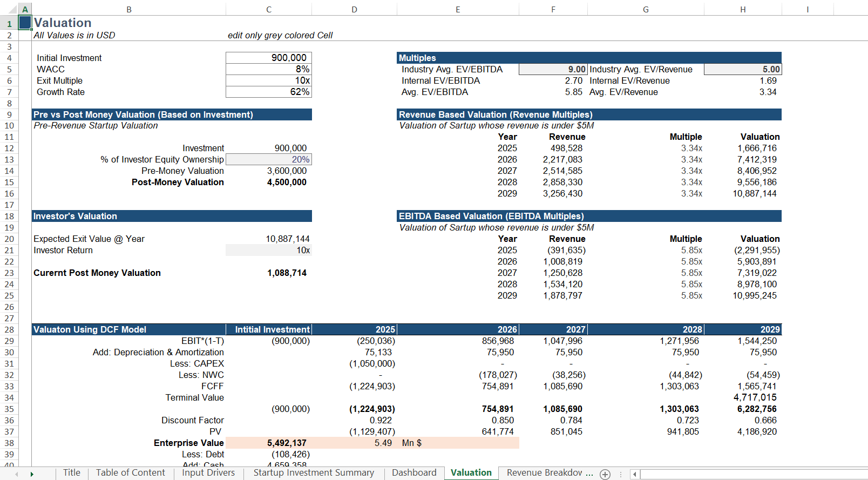The image size is (868, 480).
Task: Select the Valuation sheet tab
Action: click(x=471, y=473)
